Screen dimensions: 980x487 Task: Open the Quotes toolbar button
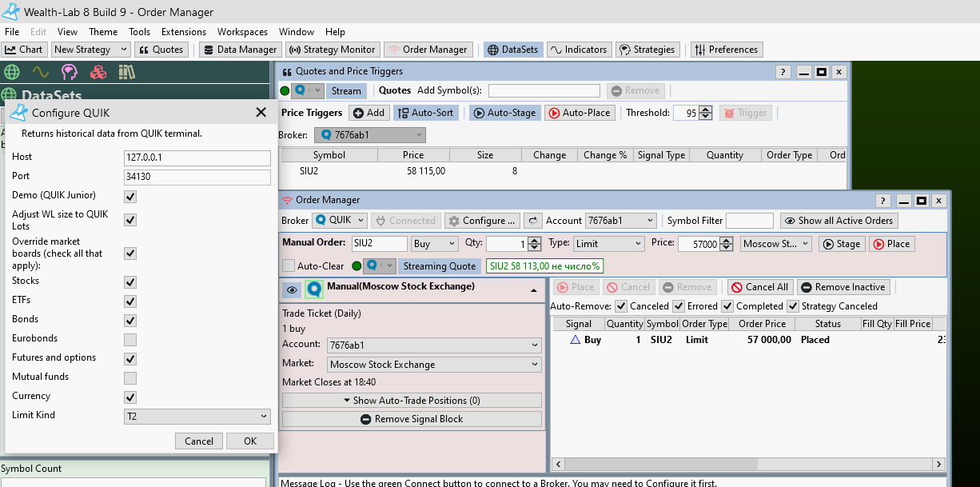point(161,50)
